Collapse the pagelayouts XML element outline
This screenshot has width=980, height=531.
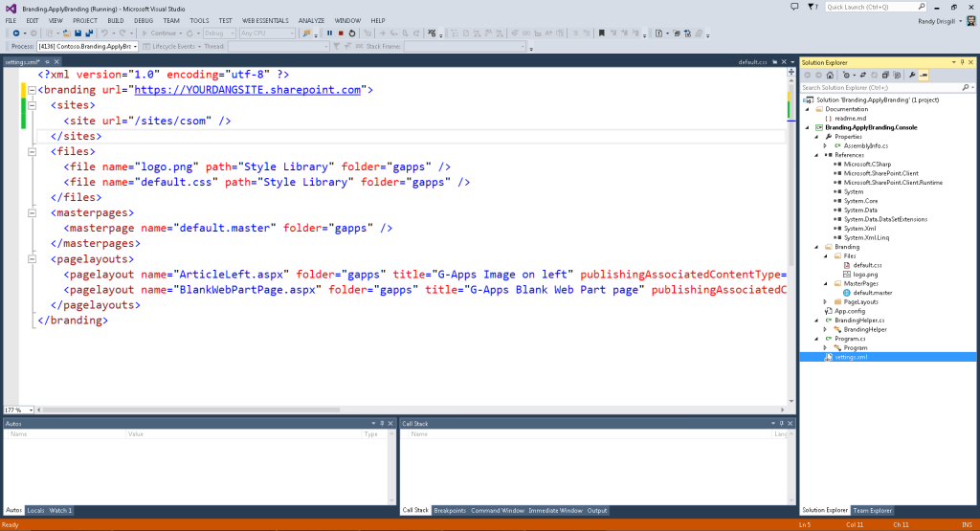[x=32, y=259]
